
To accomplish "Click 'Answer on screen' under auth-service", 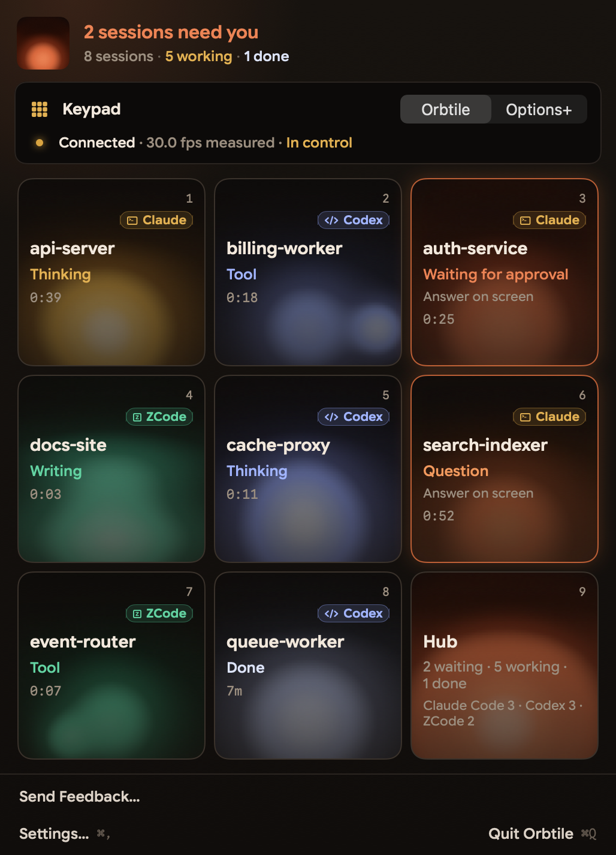I will [x=478, y=297].
